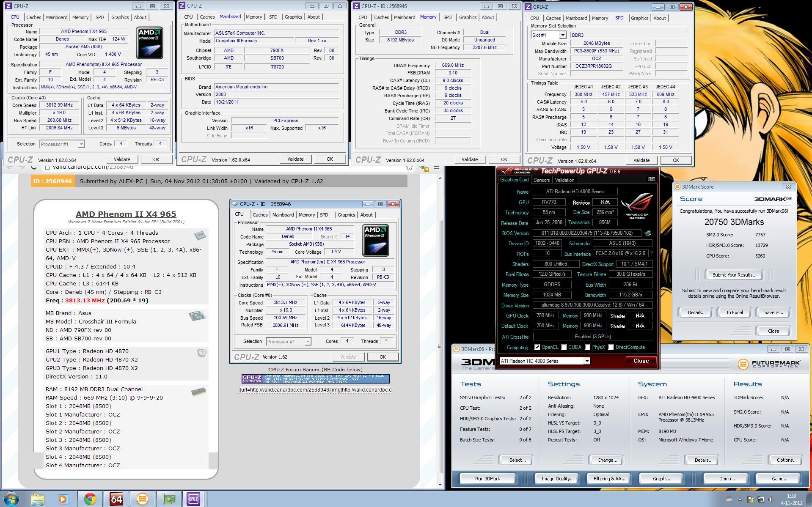Click Options button under Results in 3DMark06
Image resolution: width=812 pixels, height=507 pixels.
[787, 460]
